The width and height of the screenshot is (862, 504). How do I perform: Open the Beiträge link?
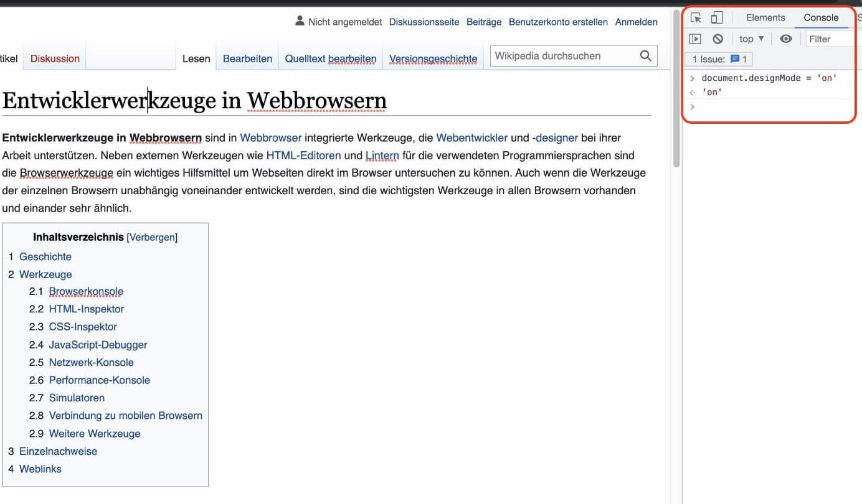click(484, 22)
